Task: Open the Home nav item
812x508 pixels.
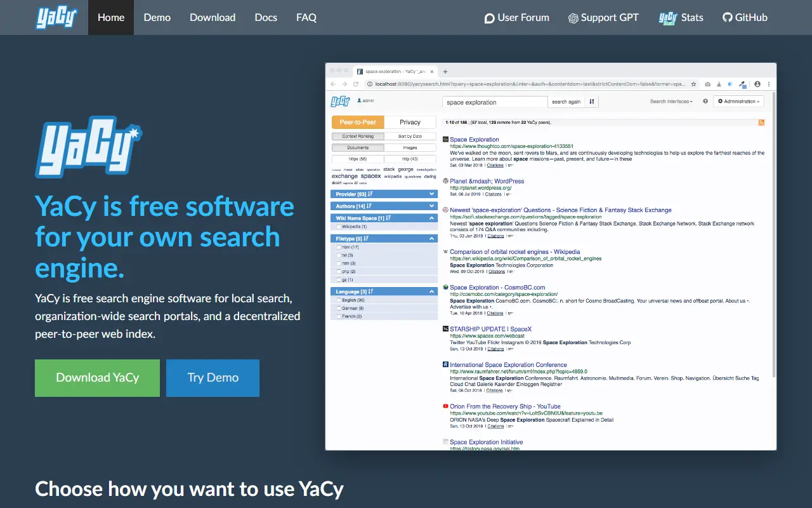Action: [111, 17]
